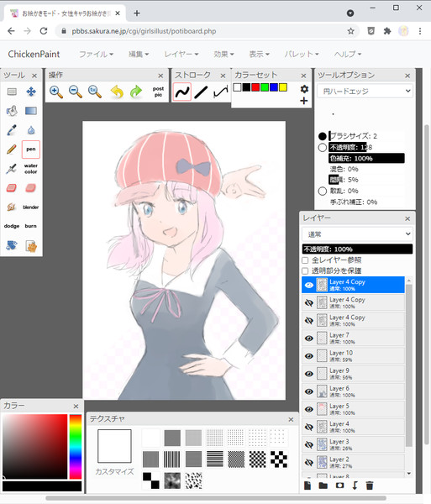The height and width of the screenshot is (504, 431).
Task: Delete the current layer
Action: 370,486
